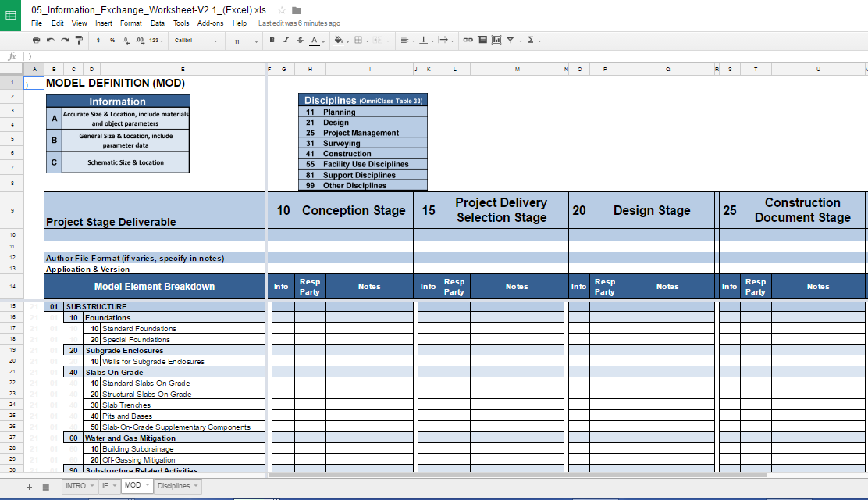Insert a link using the toolbar icon
This screenshot has height=500, width=868.
click(x=467, y=40)
